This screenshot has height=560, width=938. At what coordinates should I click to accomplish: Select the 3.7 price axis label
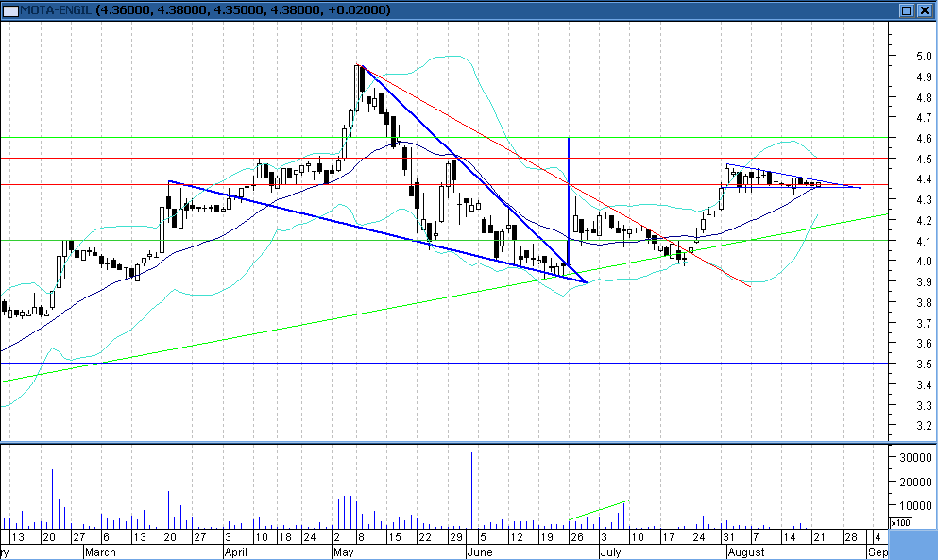pos(924,323)
